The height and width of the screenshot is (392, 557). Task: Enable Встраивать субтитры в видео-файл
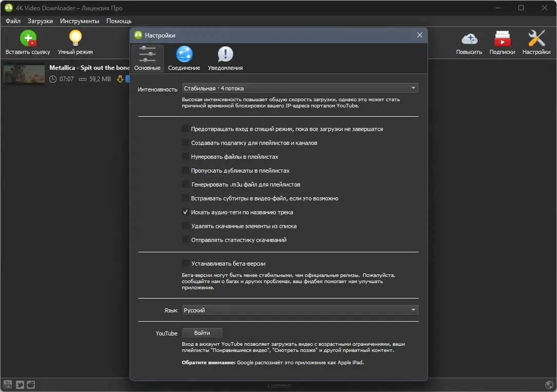pyautogui.click(x=185, y=198)
